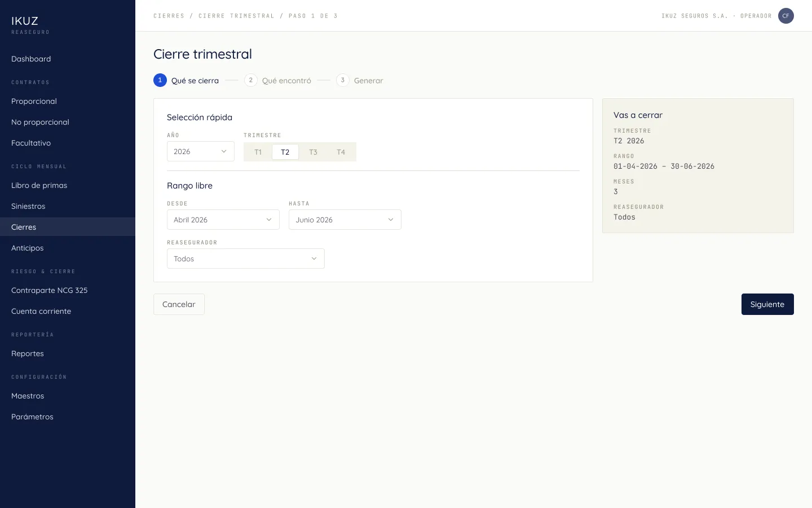Click summary value T2 2026
The width and height of the screenshot is (812, 508).
(629, 141)
